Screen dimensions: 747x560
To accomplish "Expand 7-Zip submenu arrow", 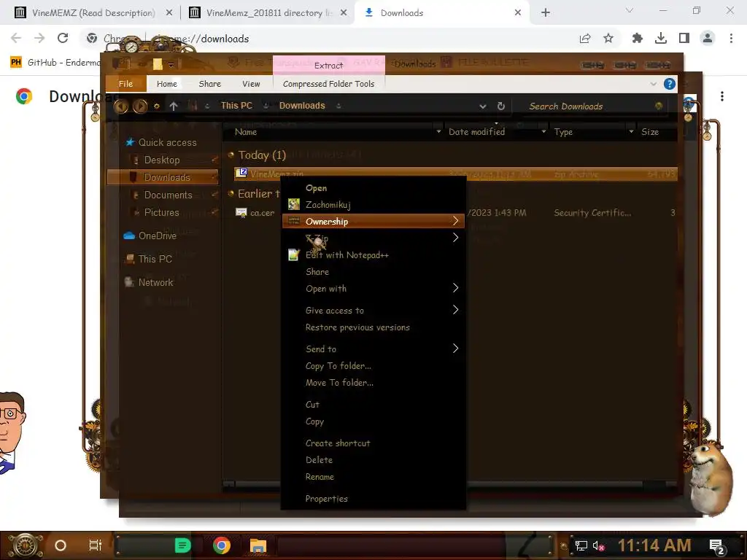I will tap(455, 238).
